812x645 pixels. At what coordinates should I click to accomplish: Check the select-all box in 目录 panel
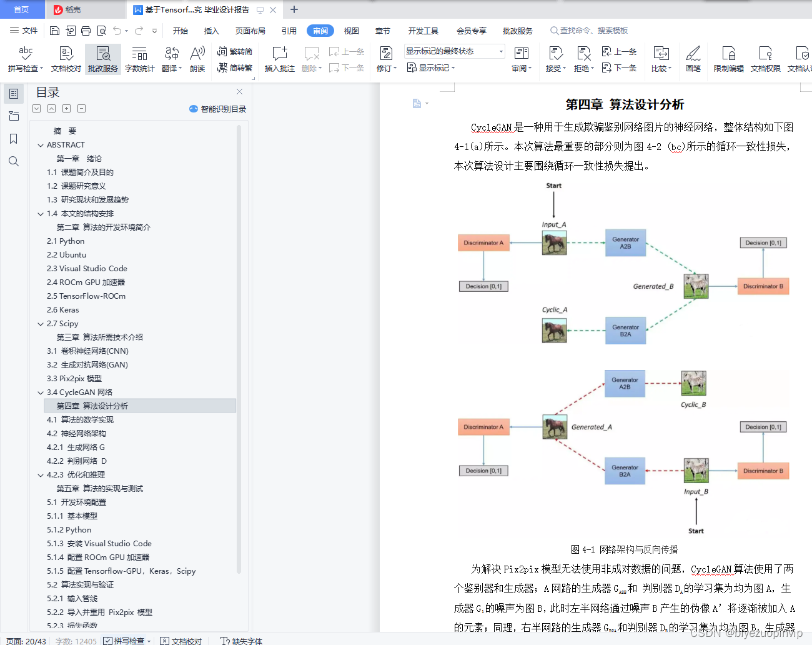[36, 108]
